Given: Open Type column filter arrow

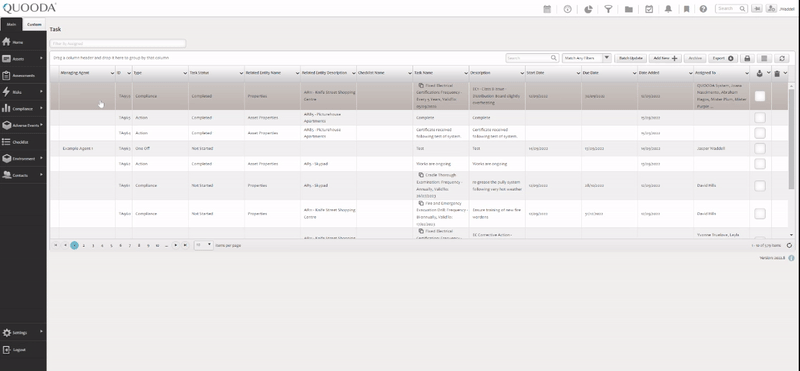Looking at the screenshot, I should 185,73.
